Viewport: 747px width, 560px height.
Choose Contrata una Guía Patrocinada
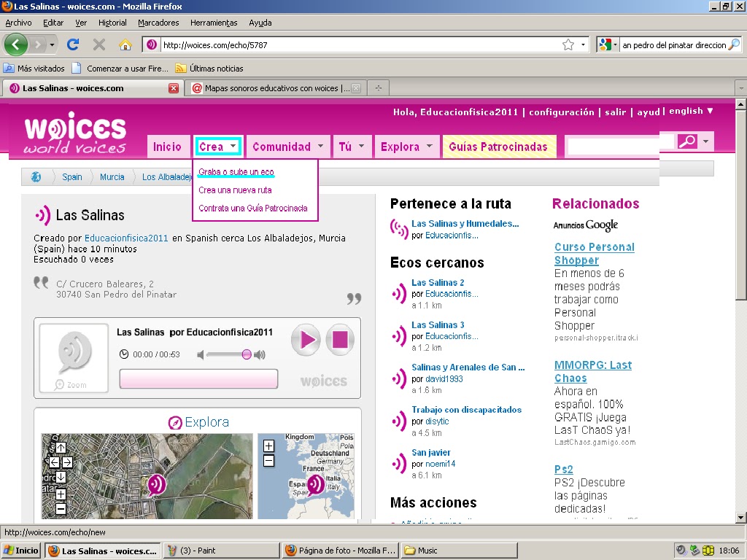[x=253, y=208]
